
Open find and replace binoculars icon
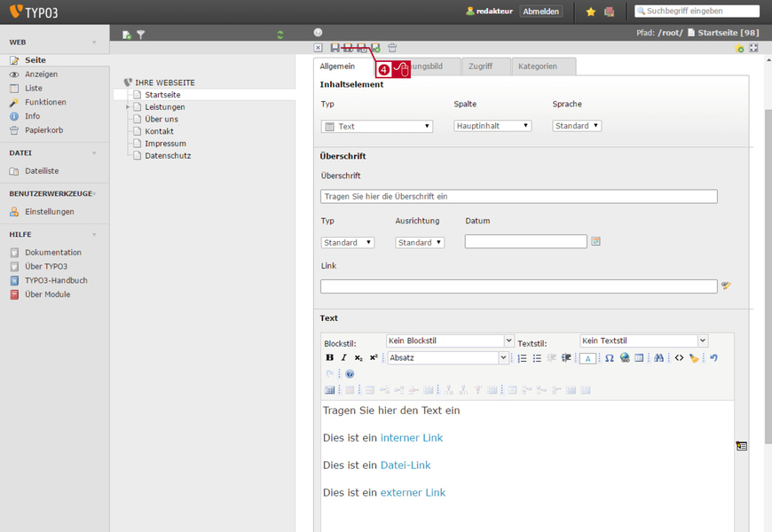pyautogui.click(x=658, y=358)
